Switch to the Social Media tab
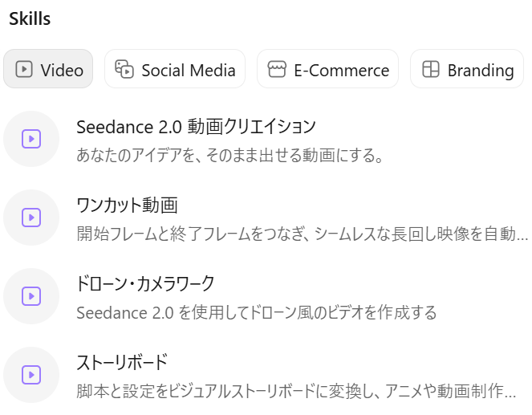The height and width of the screenshot is (415, 532). tap(175, 69)
